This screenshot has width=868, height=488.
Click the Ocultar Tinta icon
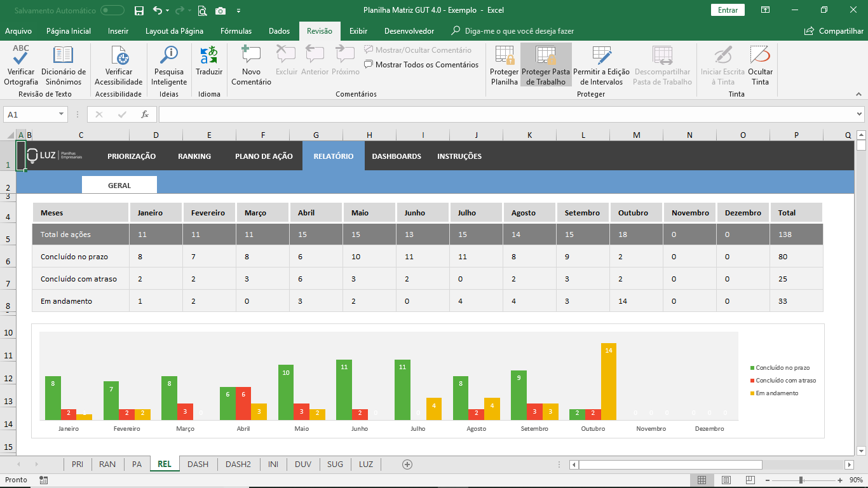click(760, 56)
